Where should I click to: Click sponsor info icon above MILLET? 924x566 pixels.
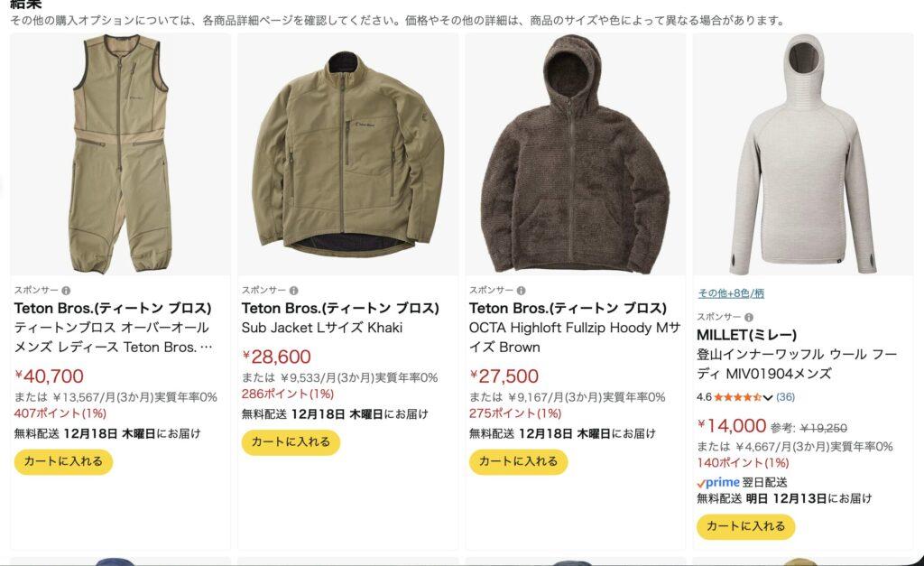(x=748, y=317)
